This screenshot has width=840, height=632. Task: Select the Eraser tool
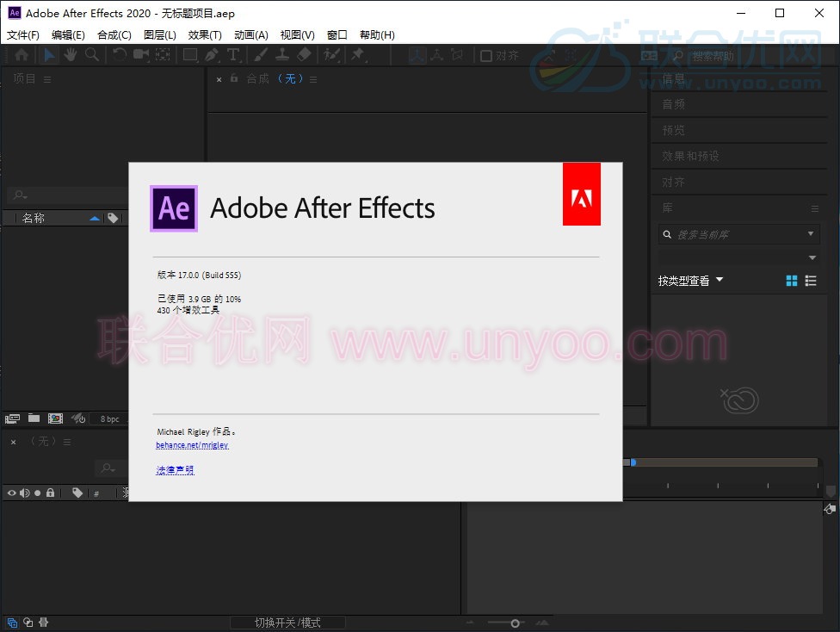(x=304, y=55)
